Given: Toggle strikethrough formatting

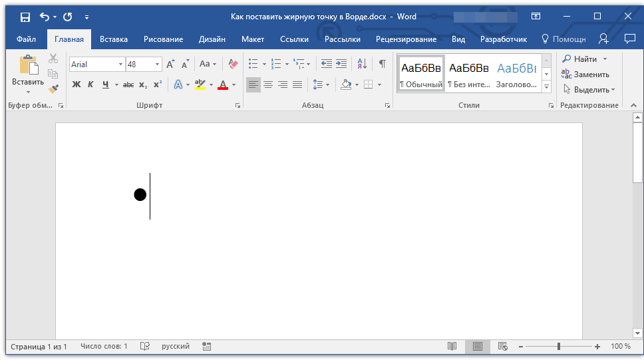Looking at the screenshot, I should (x=128, y=85).
